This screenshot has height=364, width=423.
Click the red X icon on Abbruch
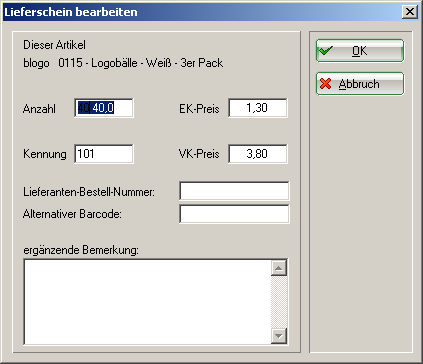click(x=325, y=84)
